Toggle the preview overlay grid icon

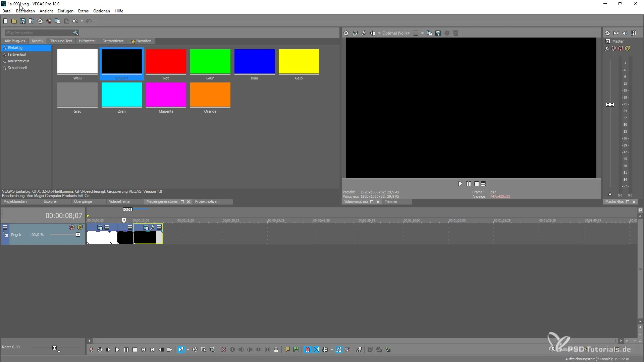click(x=416, y=33)
